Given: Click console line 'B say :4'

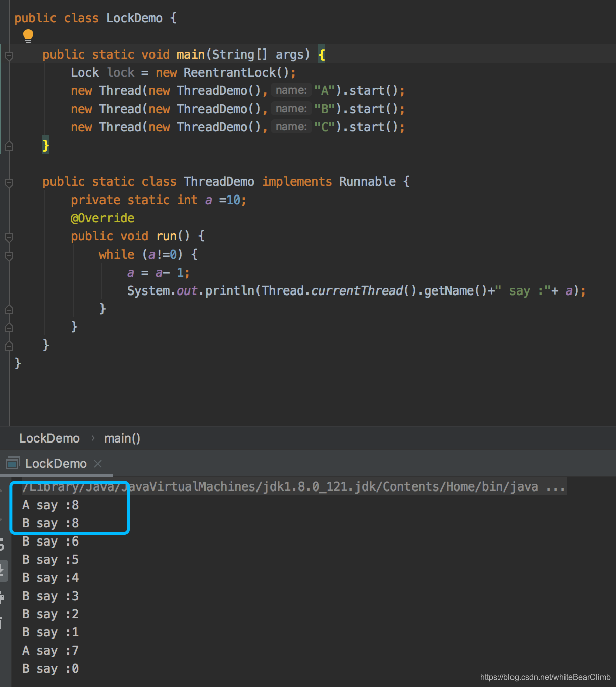Looking at the screenshot, I should pyautogui.click(x=50, y=578).
